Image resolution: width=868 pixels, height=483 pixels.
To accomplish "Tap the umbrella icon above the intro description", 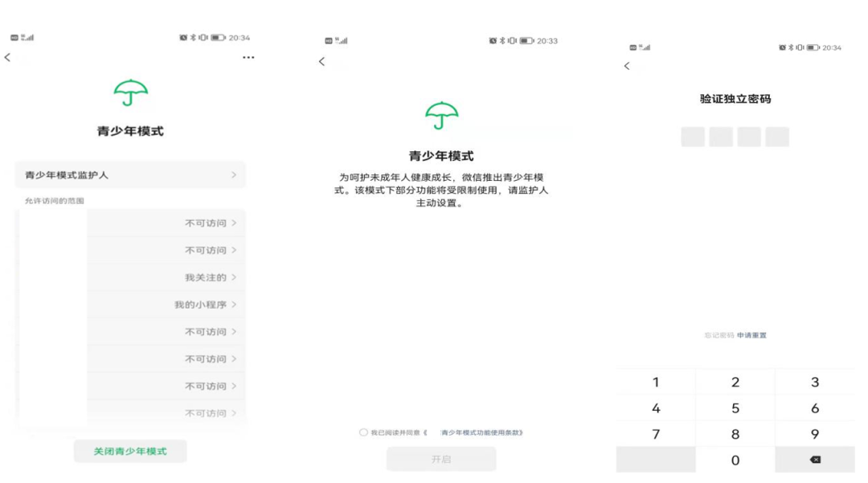I will tap(441, 115).
